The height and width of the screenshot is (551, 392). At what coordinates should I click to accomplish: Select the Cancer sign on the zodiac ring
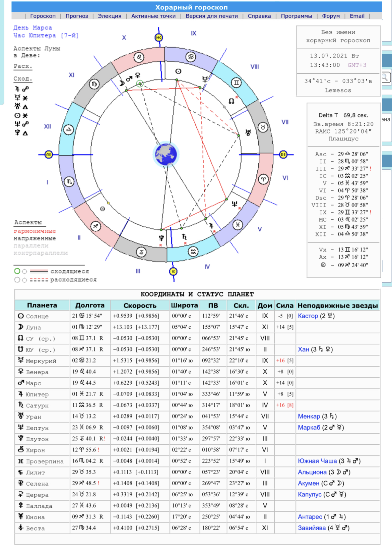tap(191, 57)
